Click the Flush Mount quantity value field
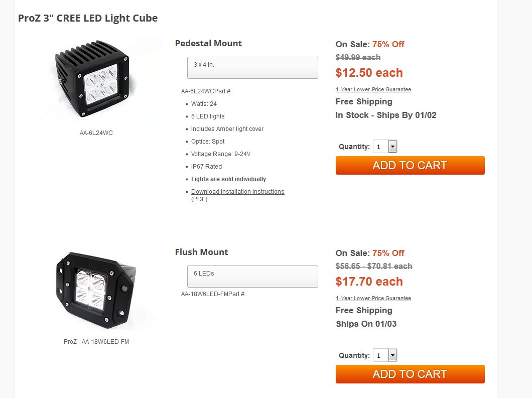 380,355
